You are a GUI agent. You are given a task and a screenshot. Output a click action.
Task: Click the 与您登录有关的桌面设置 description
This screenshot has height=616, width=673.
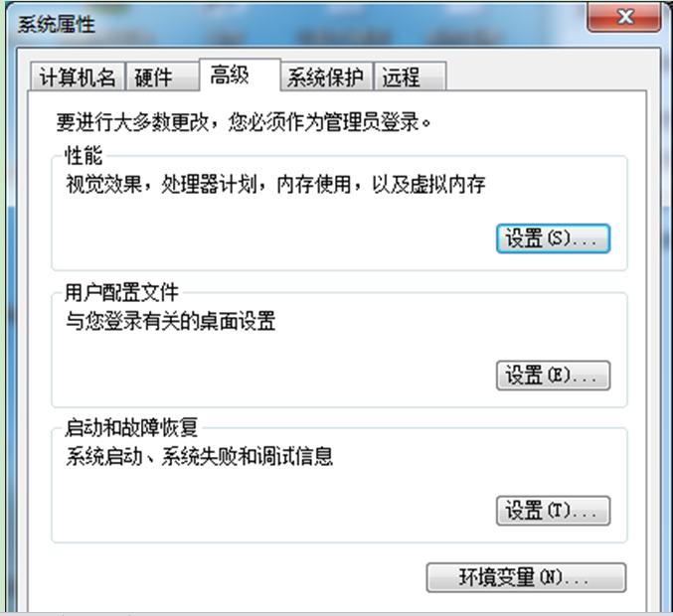tap(170, 321)
